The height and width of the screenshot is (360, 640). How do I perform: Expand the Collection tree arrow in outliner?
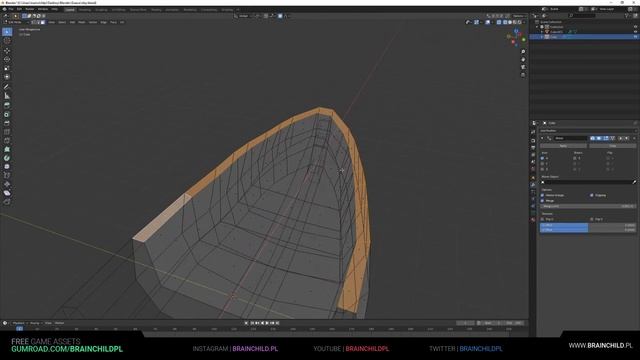[x=537, y=27]
